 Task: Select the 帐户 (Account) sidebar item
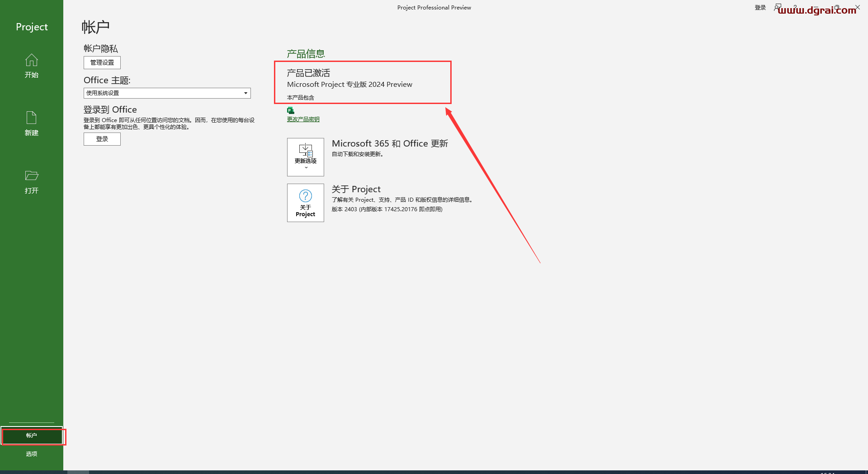[x=32, y=435]
